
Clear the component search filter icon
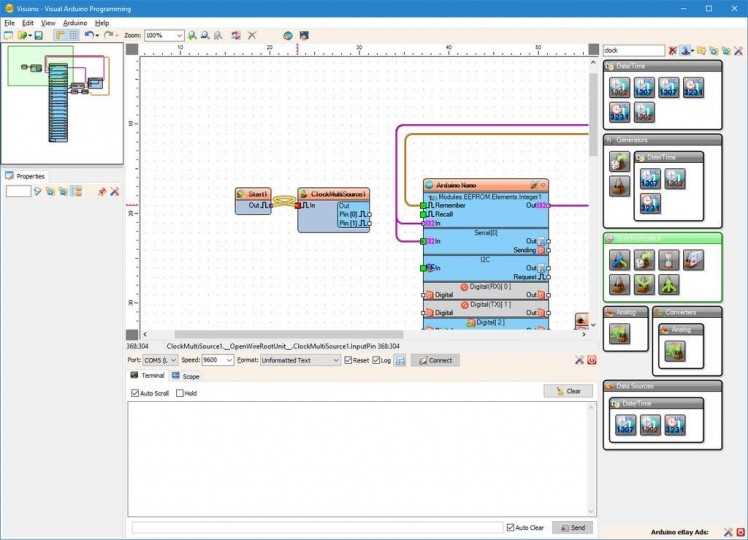pos(673,50)
